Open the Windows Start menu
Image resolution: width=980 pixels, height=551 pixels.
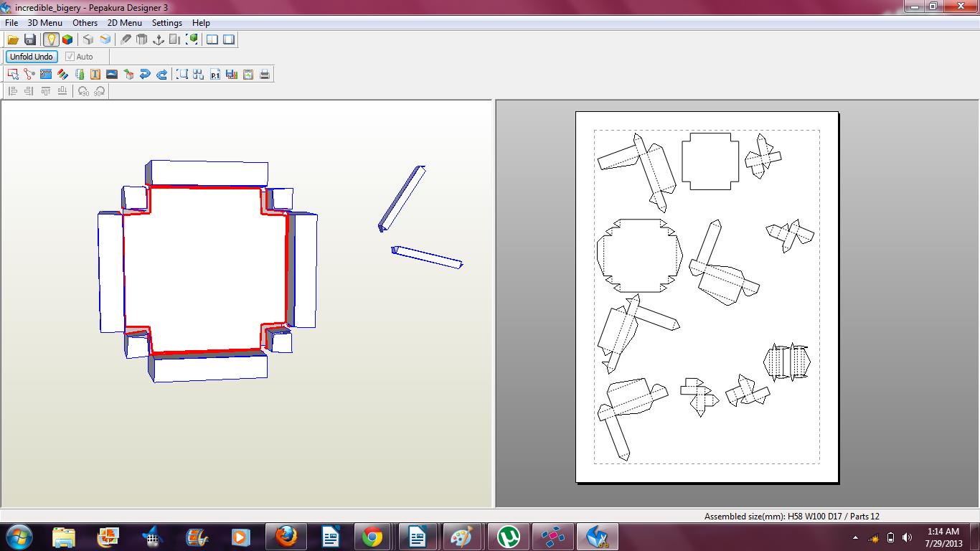tap(19, 536)
